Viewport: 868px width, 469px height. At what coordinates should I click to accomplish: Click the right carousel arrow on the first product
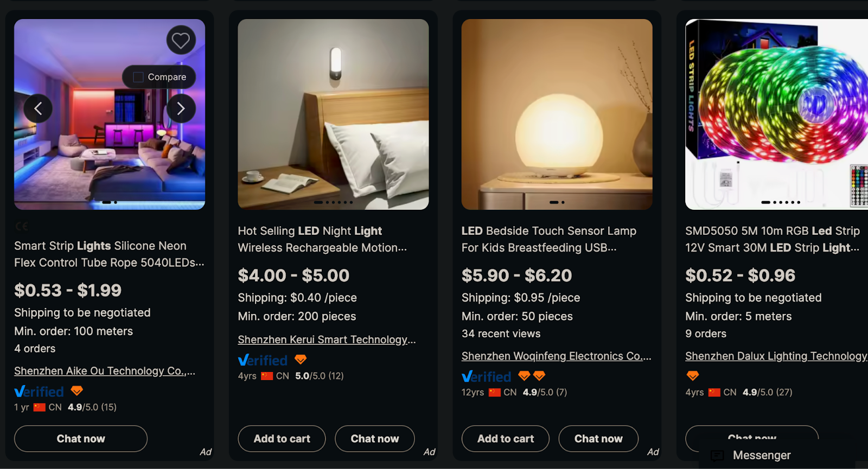[x=181, y=108]
